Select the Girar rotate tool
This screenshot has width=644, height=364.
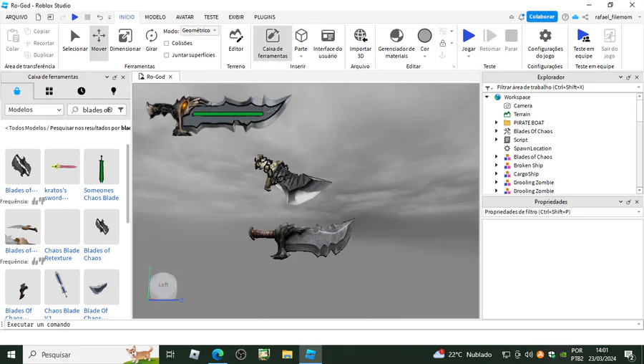coord(151,41)
